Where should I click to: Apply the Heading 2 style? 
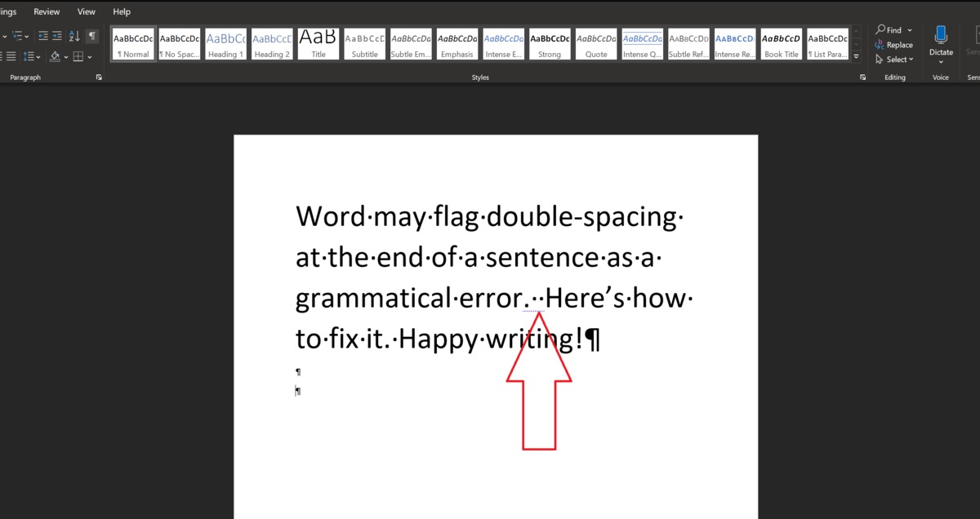(272, 44)
